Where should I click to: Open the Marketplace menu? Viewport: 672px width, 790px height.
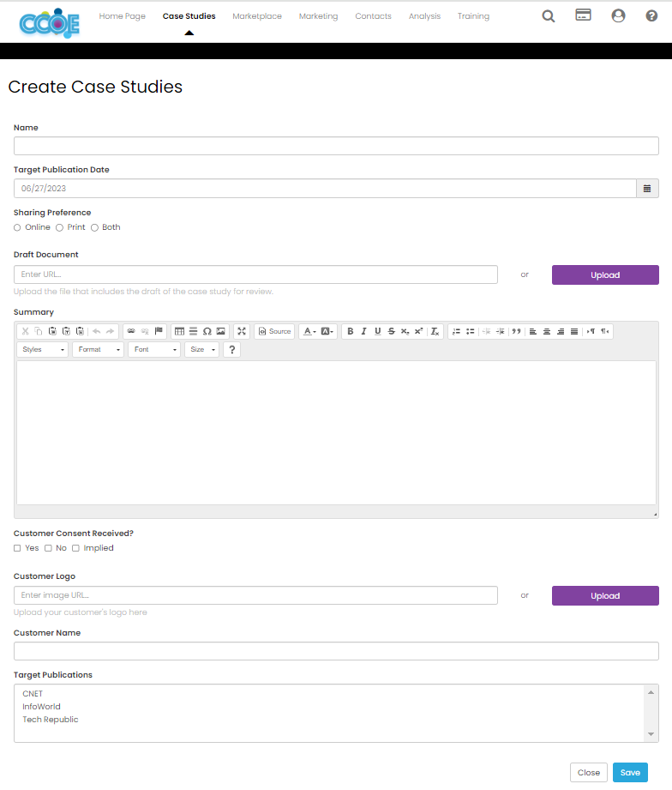(257, 16)
